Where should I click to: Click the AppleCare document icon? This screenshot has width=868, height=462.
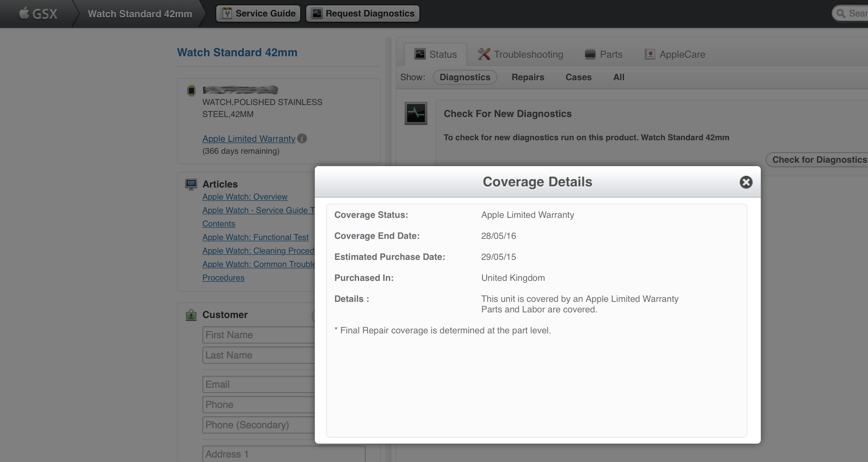[650, 54]
